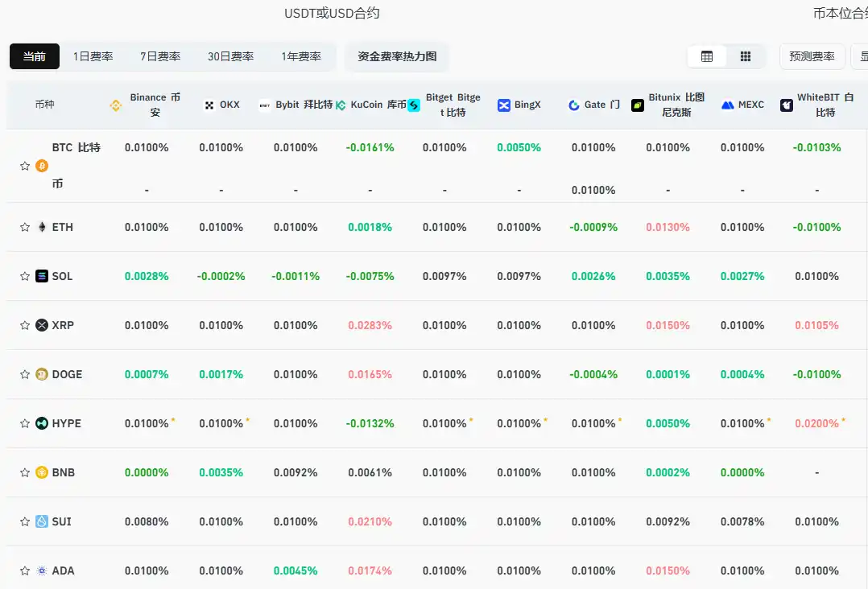Image resolution: width=868 pixels, height=589 pixels.
Task: Toggle the SOL favorite star
Action: [25, 277]
